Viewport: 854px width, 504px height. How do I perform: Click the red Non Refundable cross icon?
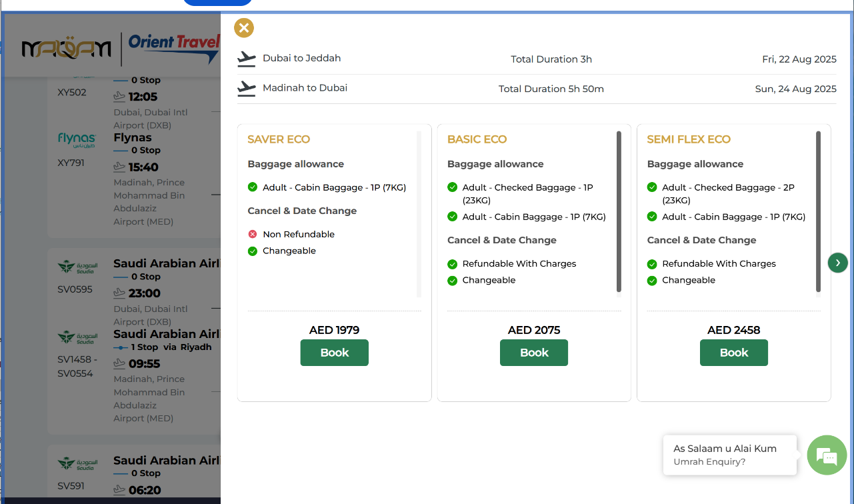click(x=253, y=234)
